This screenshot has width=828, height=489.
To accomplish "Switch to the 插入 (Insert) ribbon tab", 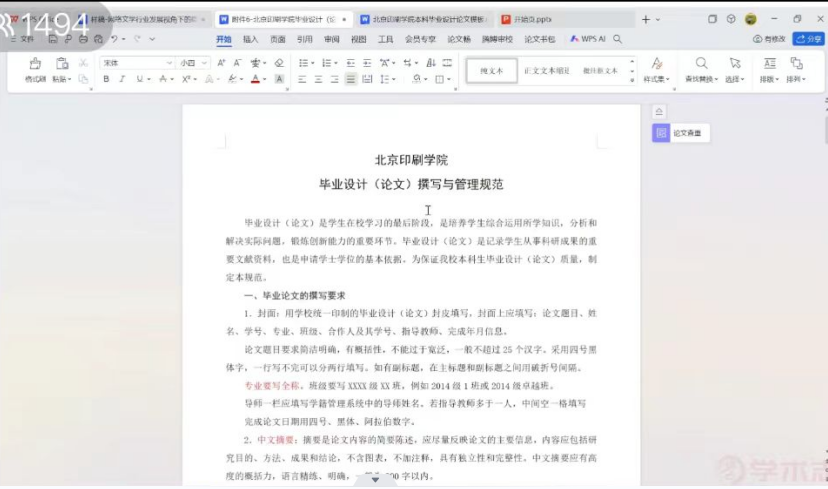I will (250, 39).
